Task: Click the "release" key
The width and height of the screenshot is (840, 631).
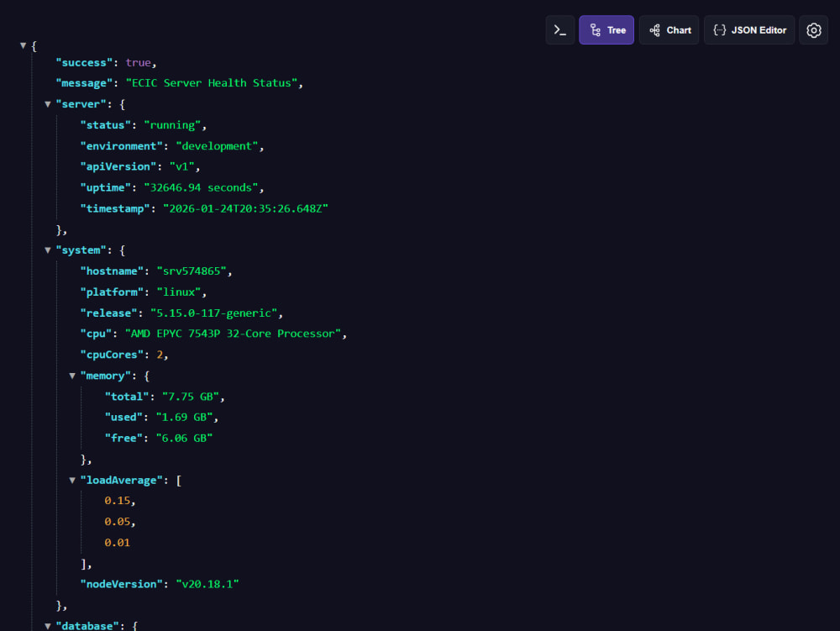Action: click(108, 313)
